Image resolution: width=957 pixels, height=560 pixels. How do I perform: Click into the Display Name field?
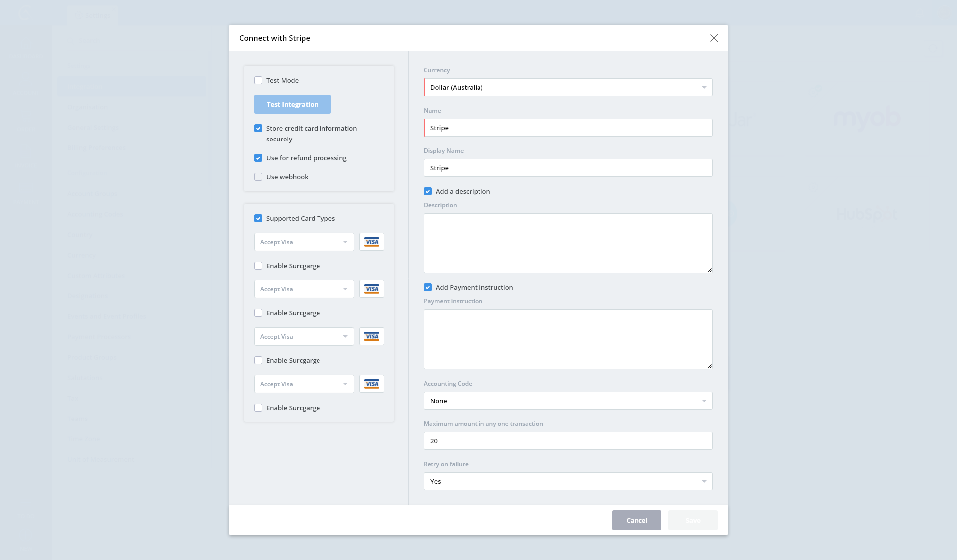pyautogui.click(x=568, y=168)
